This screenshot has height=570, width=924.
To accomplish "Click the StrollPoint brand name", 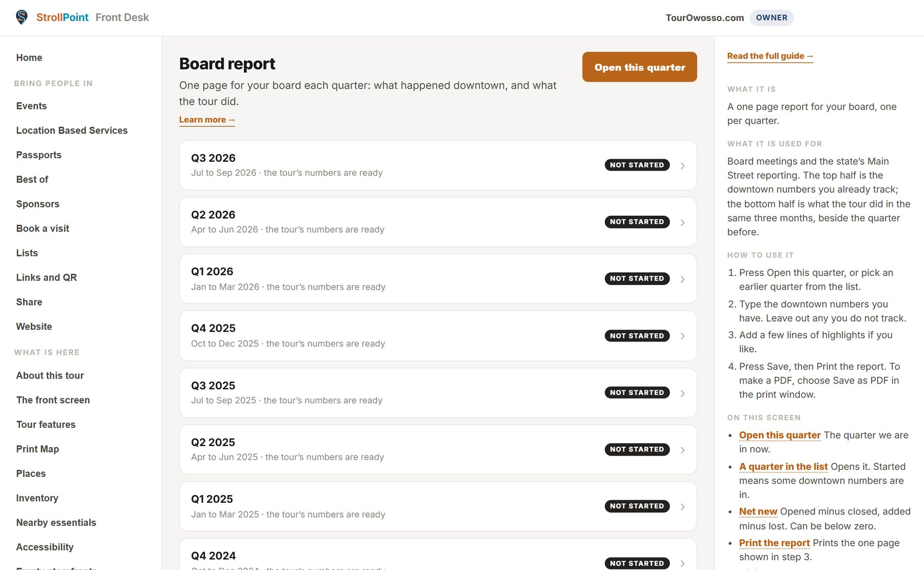I will (62, 17).
